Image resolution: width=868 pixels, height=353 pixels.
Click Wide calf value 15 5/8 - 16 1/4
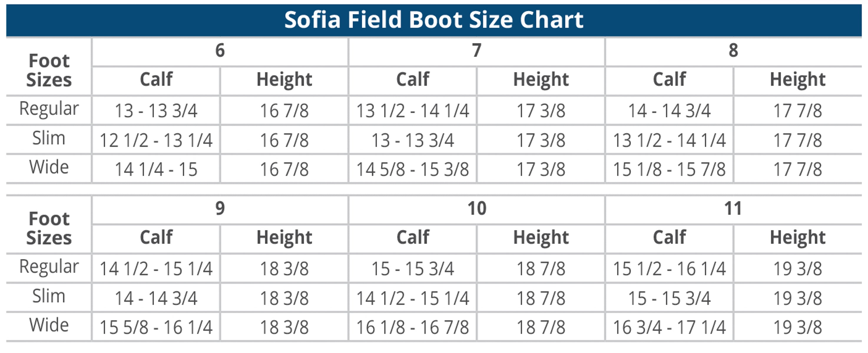coord(156,327)
